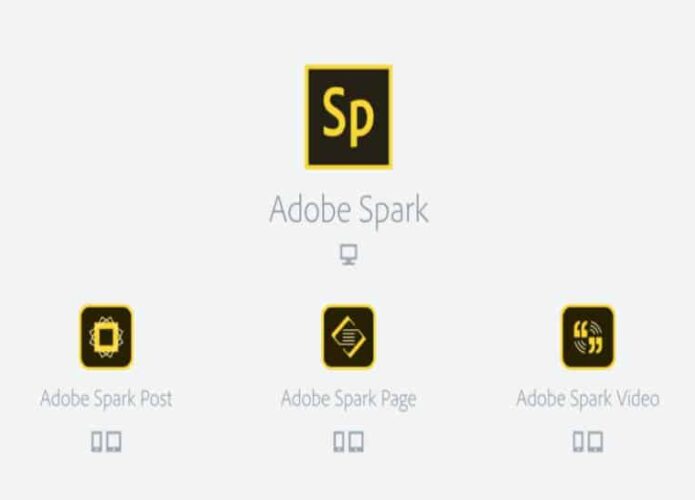Open the Adobe Spark Video label
695x500 pixels.
pos(588,398)
